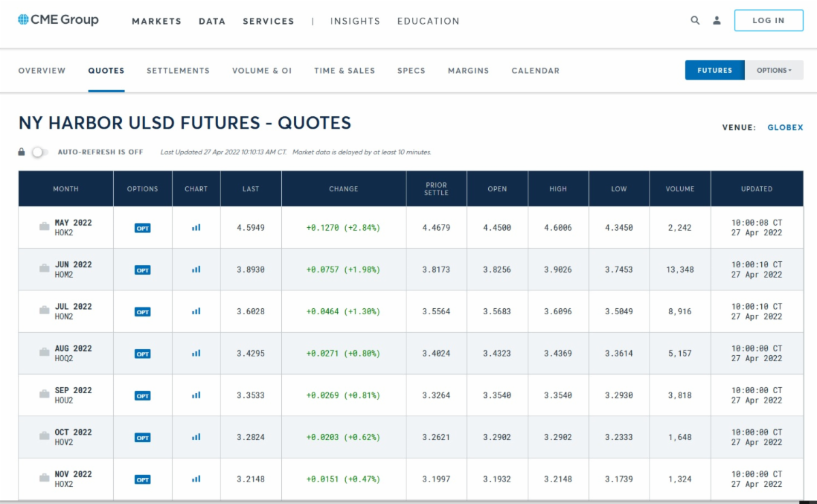Expand the OPTIONS dropdown button
The height and width of the screenshot is (504, 817).
pyautogui.click(x=774, y=70)
